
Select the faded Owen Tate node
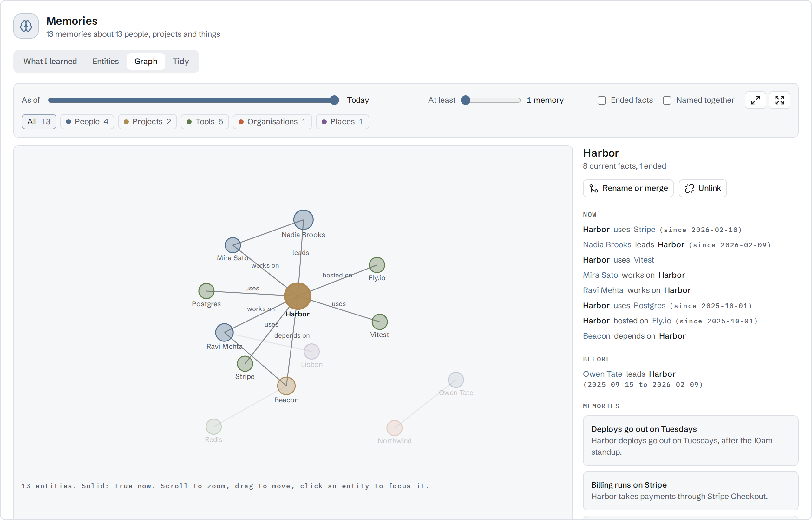click(456, 380)
